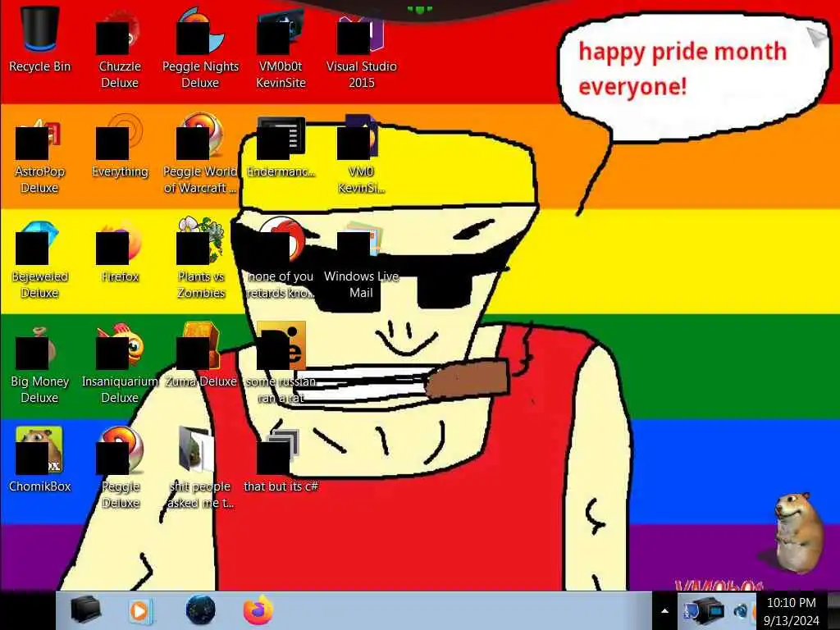Click the network computers tray icon
This screenshot has height=630, width=840.
704,610
